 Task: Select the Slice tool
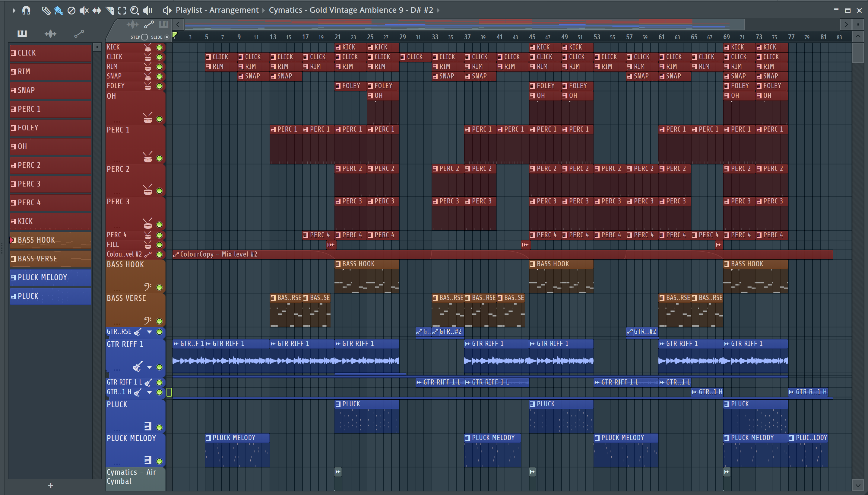click(x=109, y=11)
